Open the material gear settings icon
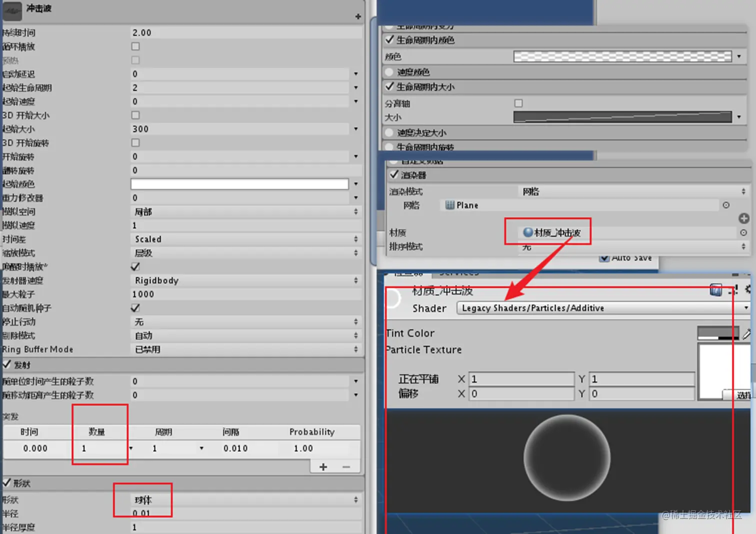Screen dimensions: 756x534 coord(748,289)
